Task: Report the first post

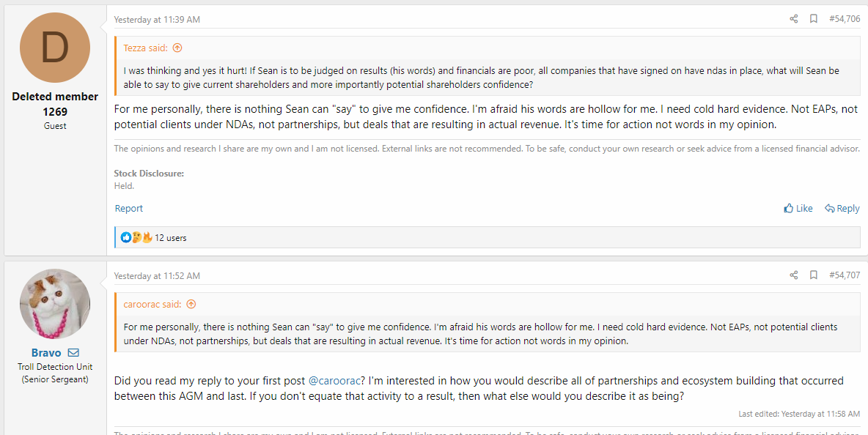Action: [128, 209]
